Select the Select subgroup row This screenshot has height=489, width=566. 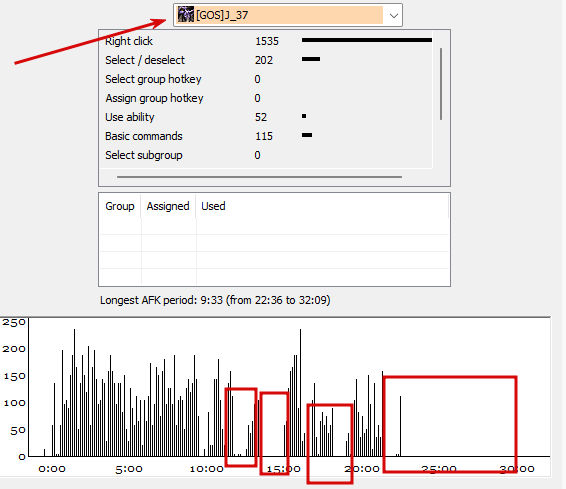pyautogui.click(x=266, y=155)
